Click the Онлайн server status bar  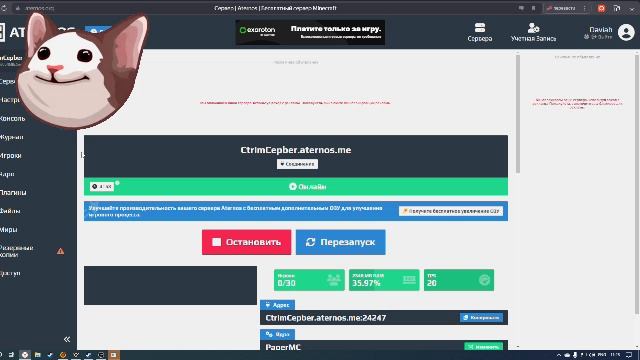point(296,187)
